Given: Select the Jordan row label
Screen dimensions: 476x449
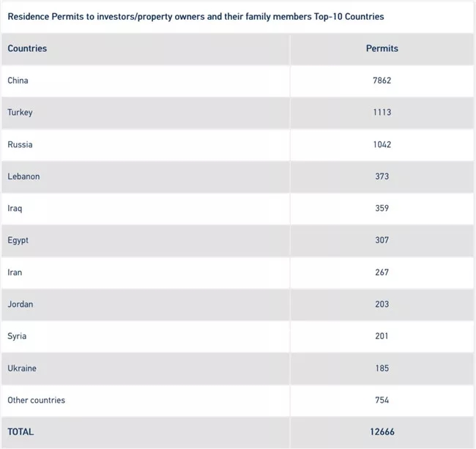Looking at the screenshot, I should coord(20,304).
